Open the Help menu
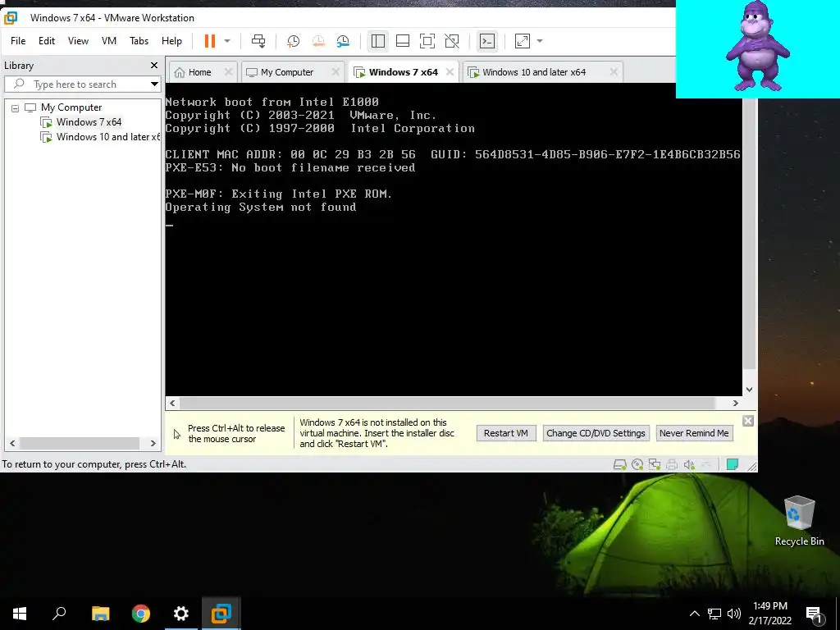 click(x=171, y=41)
